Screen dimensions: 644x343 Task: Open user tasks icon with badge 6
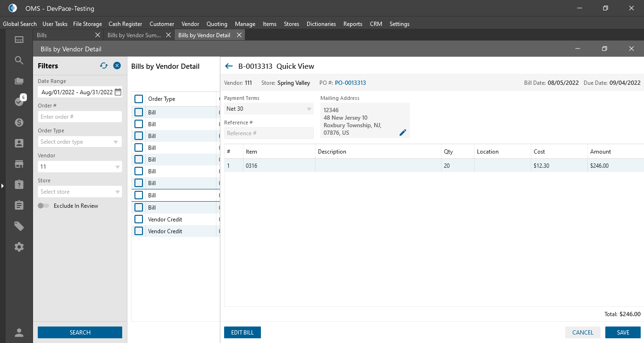pos(19,101)
